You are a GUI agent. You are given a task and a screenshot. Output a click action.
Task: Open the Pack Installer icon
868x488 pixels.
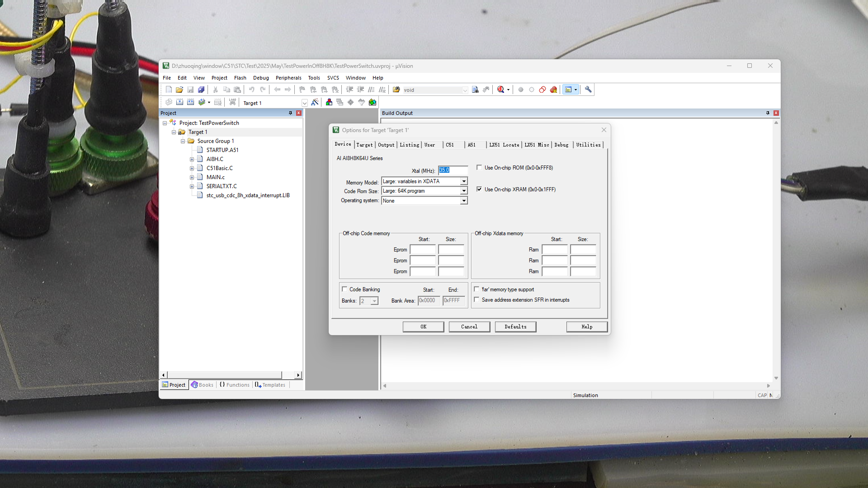click(x=372, y=103)
